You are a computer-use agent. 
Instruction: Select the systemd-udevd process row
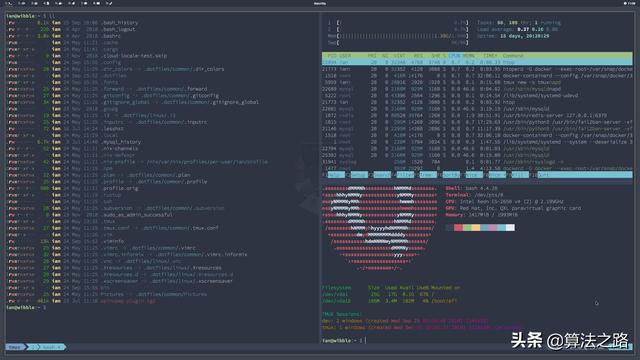[477, 96]
